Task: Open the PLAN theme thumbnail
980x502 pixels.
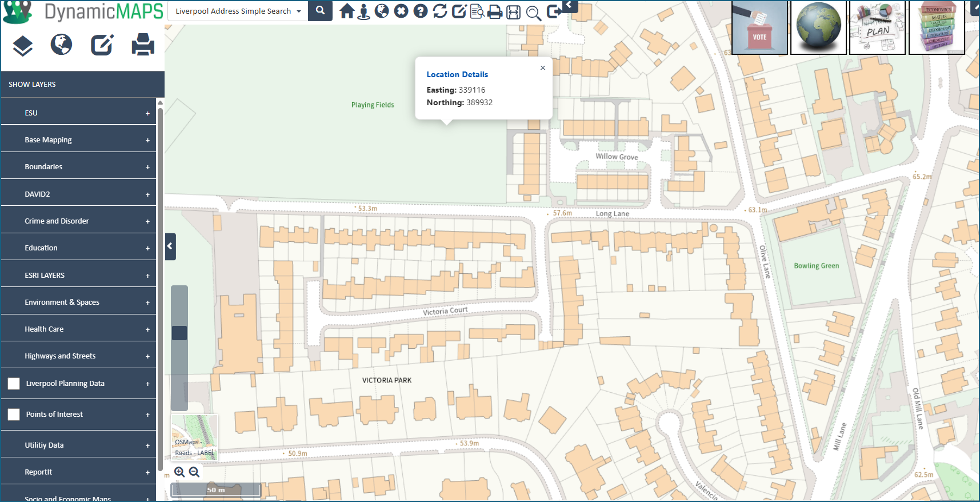Action: (877, 27)
